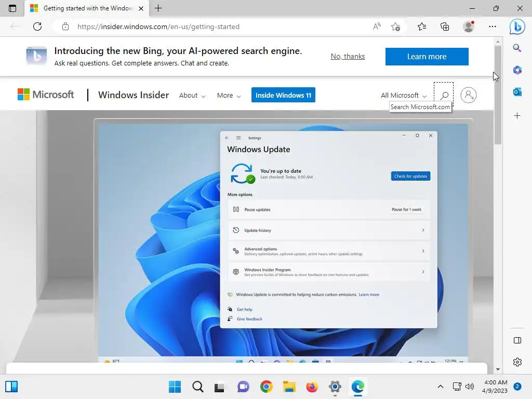Open sidebar settings gear icon
This screenshot has width=532, height=399.
[x=517, y=362]
